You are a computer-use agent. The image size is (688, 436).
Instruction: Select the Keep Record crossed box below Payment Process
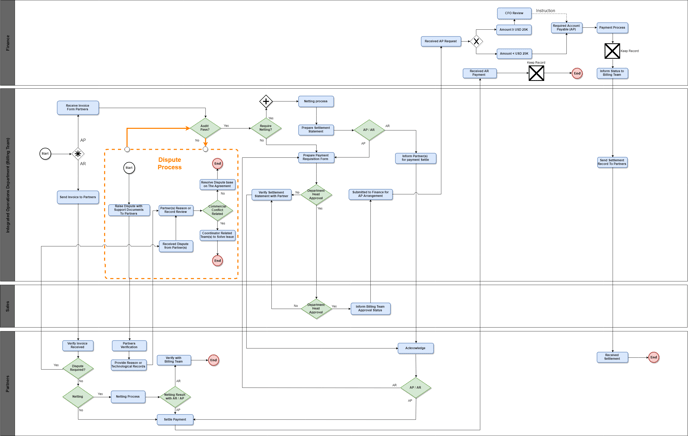pos(612,51)
